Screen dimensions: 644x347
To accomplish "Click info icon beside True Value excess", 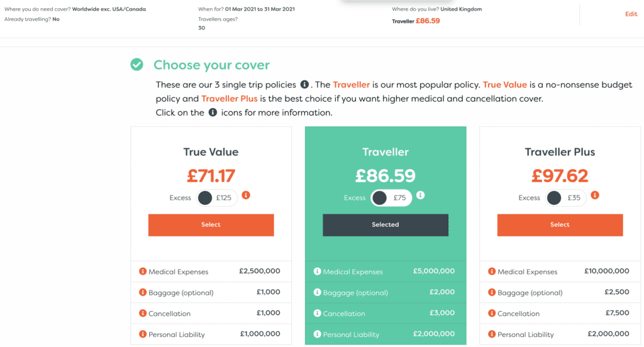I will (x=246, y=196).
